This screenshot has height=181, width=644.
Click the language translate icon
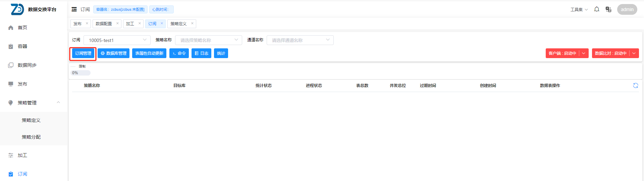(x=608, y=9)
